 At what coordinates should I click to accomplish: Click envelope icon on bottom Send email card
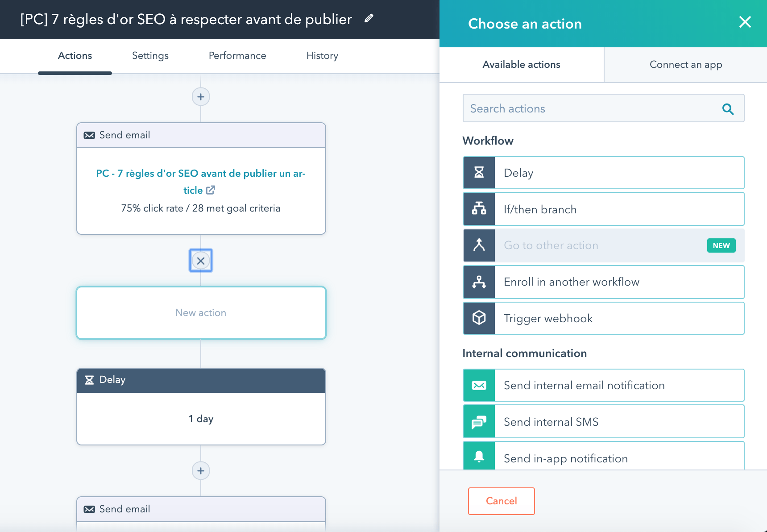[89, 509]
